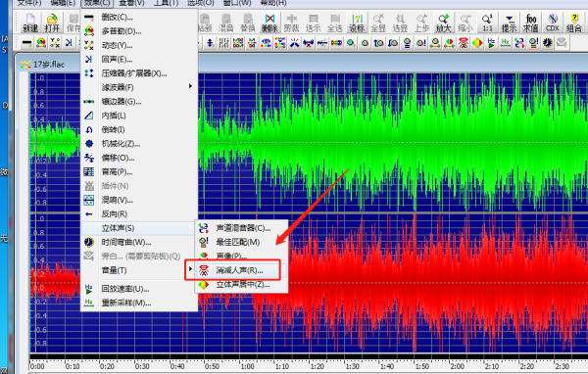Choose the 删改(C)... menu entry
This screenshot has width=588, height=374.
139,18
